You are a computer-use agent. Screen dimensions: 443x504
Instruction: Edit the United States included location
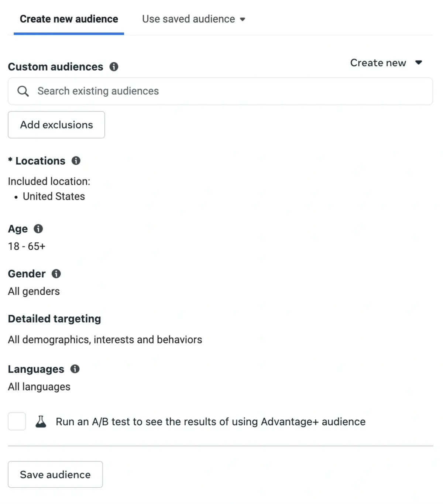[54, 196]
